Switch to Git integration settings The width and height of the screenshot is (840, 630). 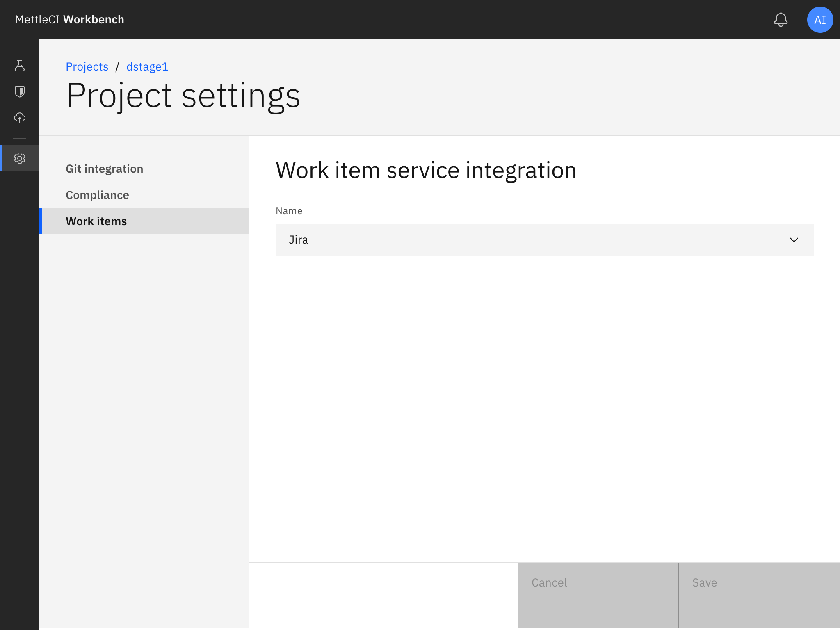104,168
